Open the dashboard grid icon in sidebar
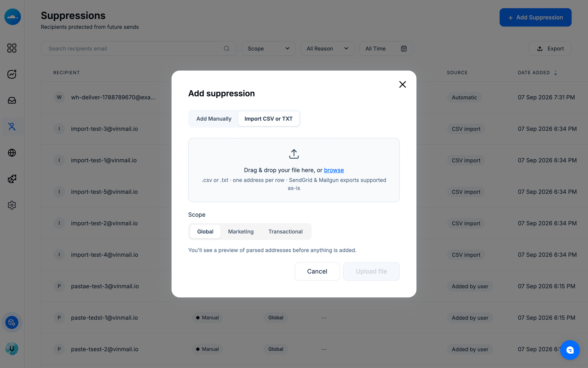Image resolution: width=588 pixels, height=368 pixels. pos(12,48)
